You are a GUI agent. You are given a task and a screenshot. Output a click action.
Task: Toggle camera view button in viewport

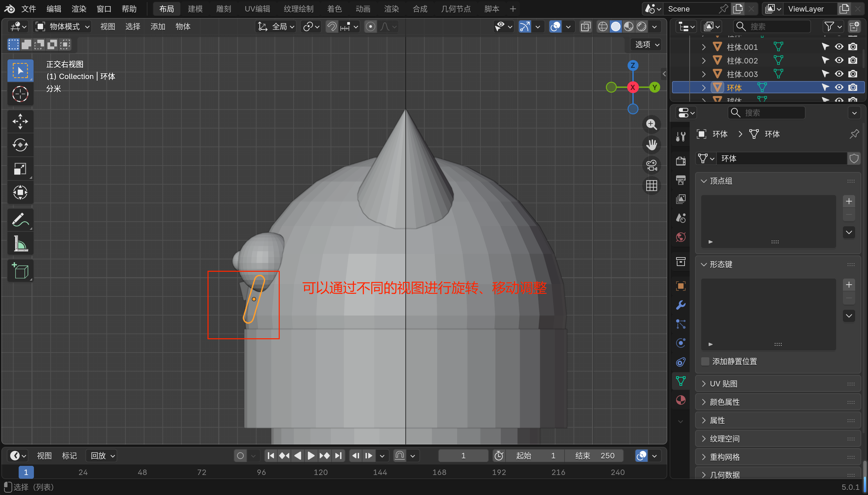[651, 166]
